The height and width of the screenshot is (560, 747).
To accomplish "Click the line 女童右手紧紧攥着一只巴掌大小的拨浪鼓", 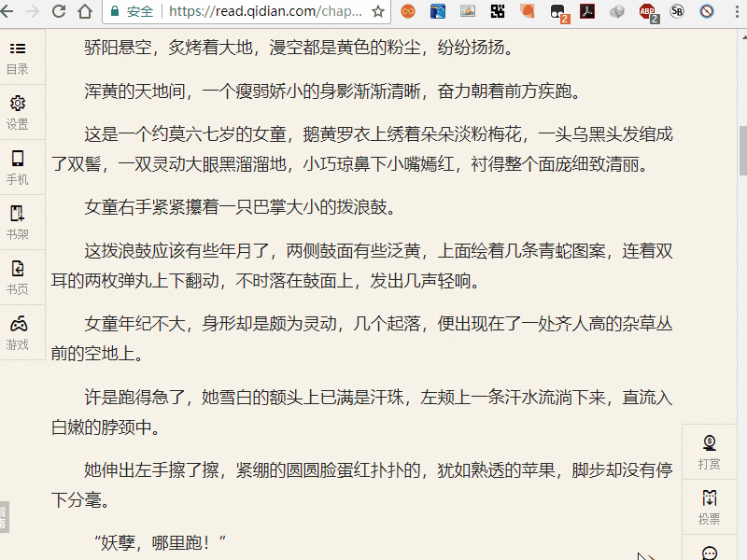I will tap(240, 207).
